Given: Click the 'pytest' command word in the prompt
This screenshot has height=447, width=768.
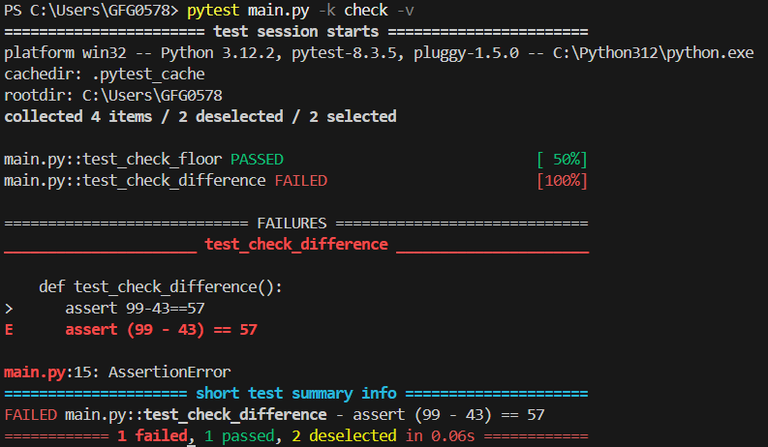Looking at the screenshot, I should coord(213,10).
